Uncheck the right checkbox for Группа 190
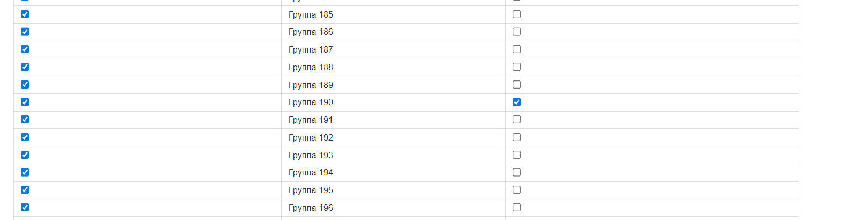Screen dimensions: 868x220 [x=517, y=102]
